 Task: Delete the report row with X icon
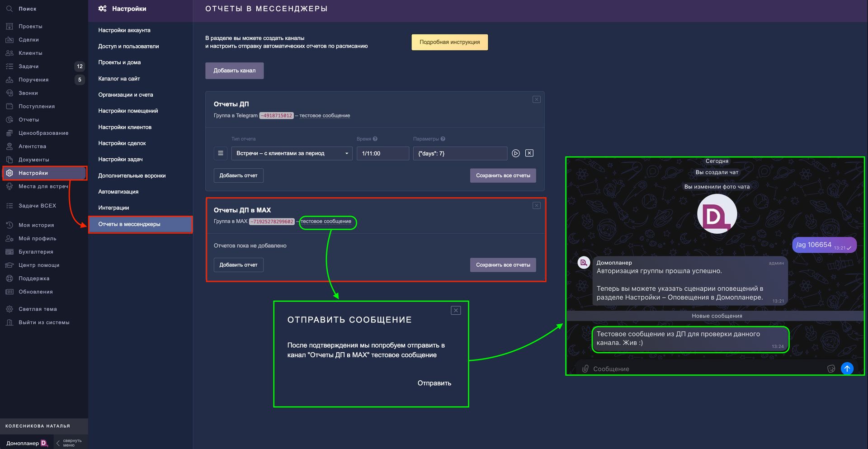(529, 153)
